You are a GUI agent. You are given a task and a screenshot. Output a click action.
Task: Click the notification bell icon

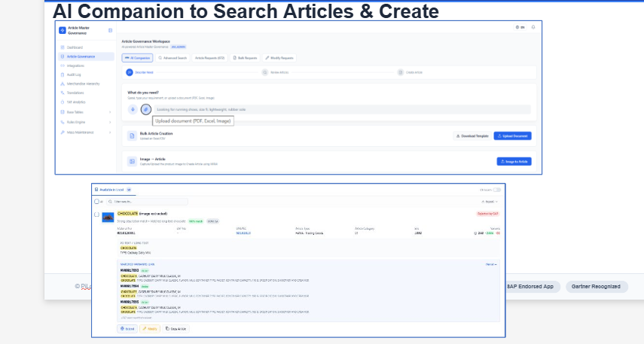coord(533,27)
